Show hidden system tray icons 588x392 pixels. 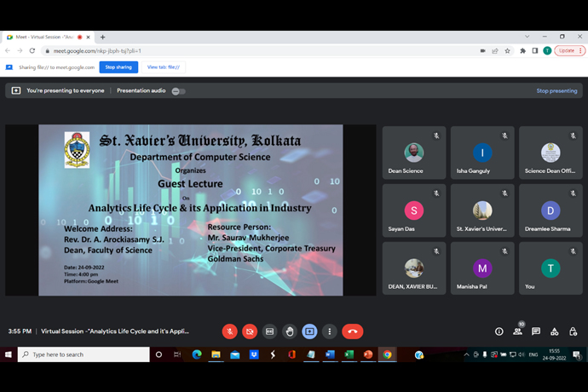click(x=466, y=355)
